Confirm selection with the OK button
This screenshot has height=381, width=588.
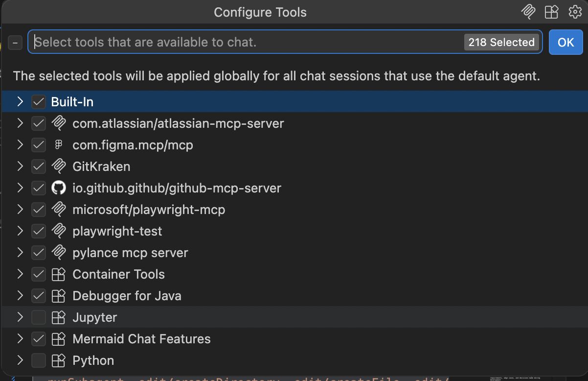(565, 42)
